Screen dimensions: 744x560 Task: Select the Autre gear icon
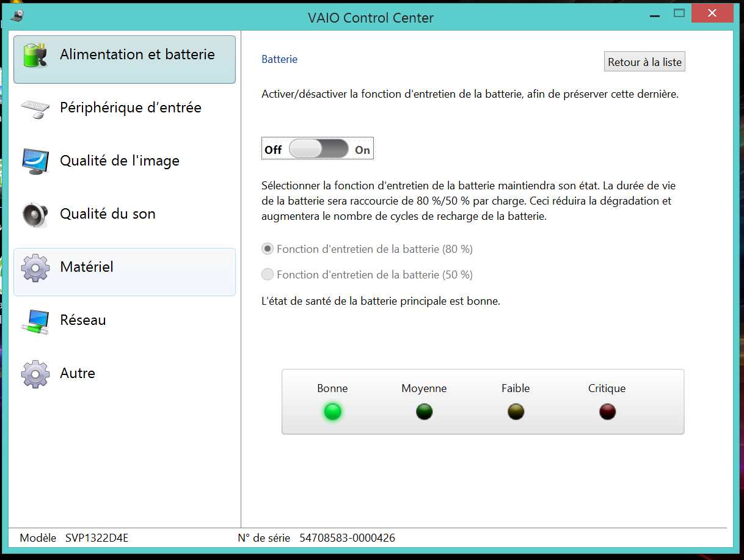click(35, 374)
